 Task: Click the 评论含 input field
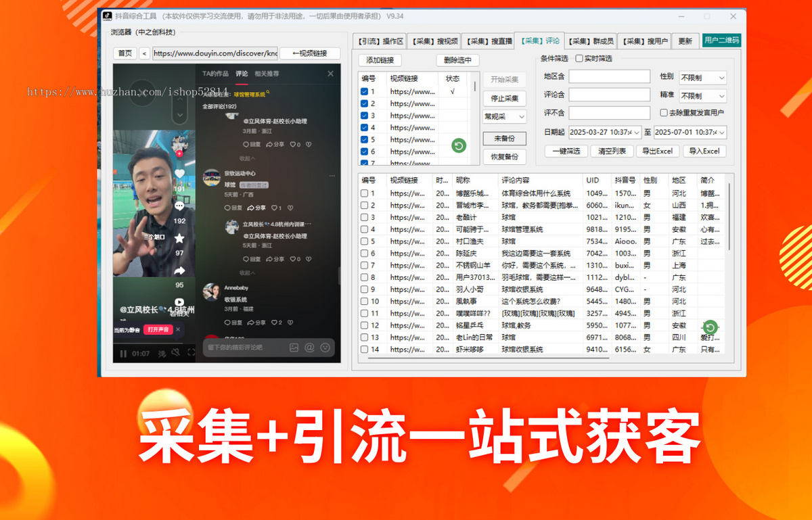609,95
